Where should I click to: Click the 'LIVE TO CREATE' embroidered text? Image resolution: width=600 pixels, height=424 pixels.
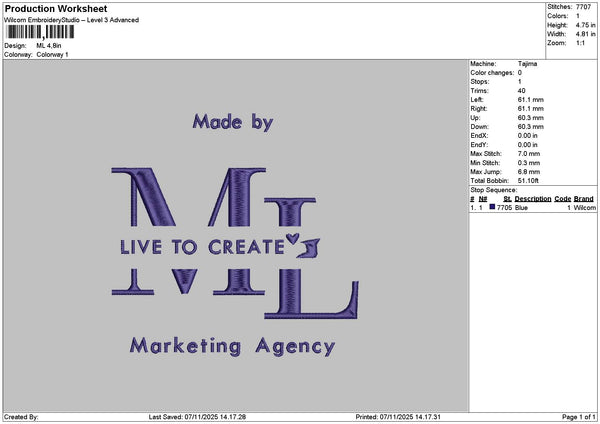[202, 247]
